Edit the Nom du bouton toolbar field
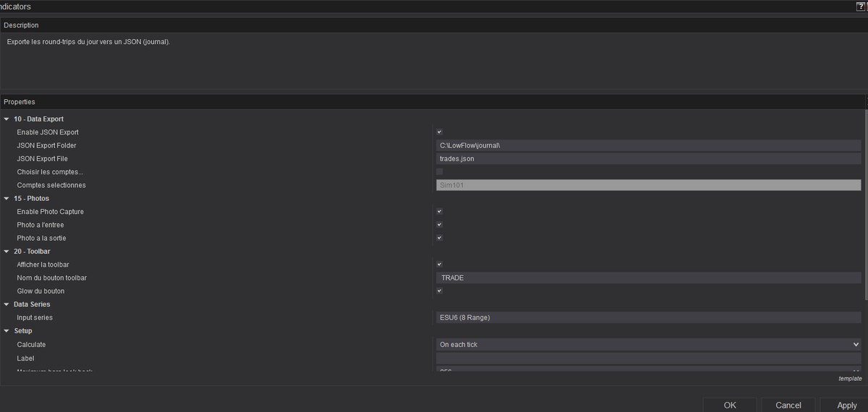Viewport: 868px width, 412px height. (648, 278)
